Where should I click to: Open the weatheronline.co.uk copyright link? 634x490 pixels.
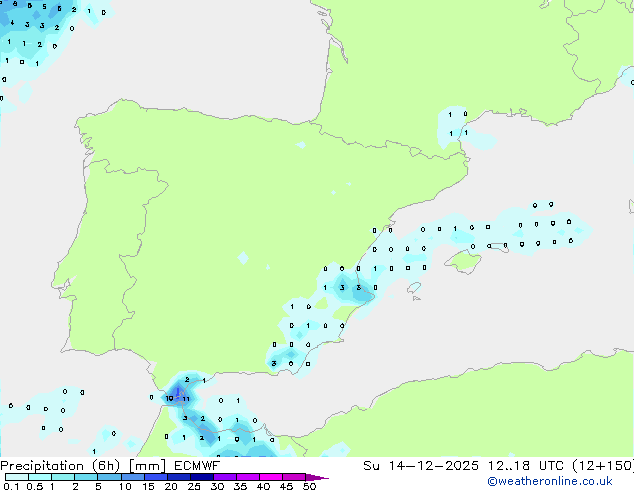pyautogui.click(x=550, y=481)
